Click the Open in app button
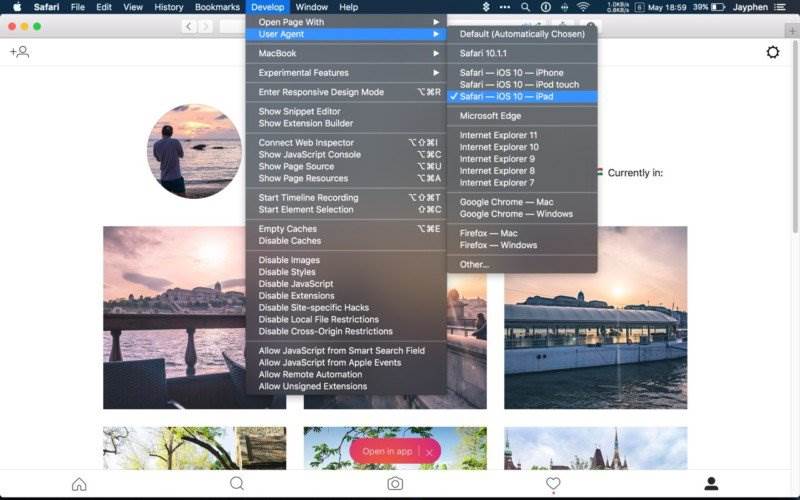The image size is (800, 500). 386,452
